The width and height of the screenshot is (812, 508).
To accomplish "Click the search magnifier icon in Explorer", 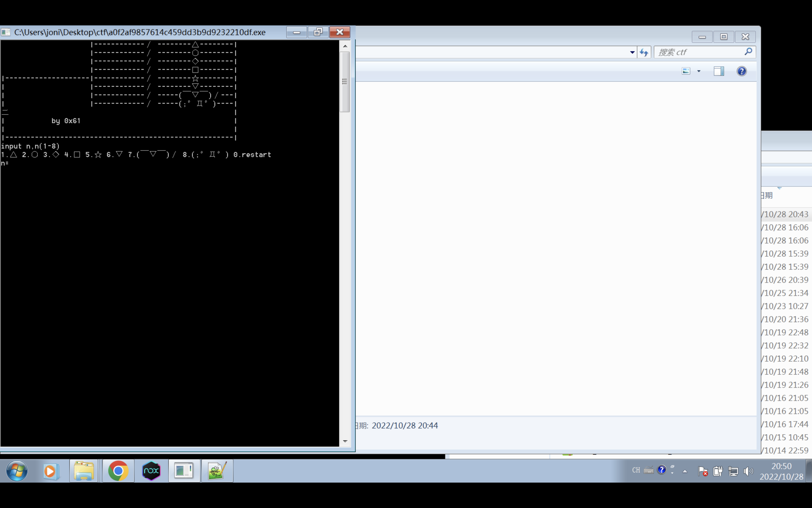I will point(748,52).
